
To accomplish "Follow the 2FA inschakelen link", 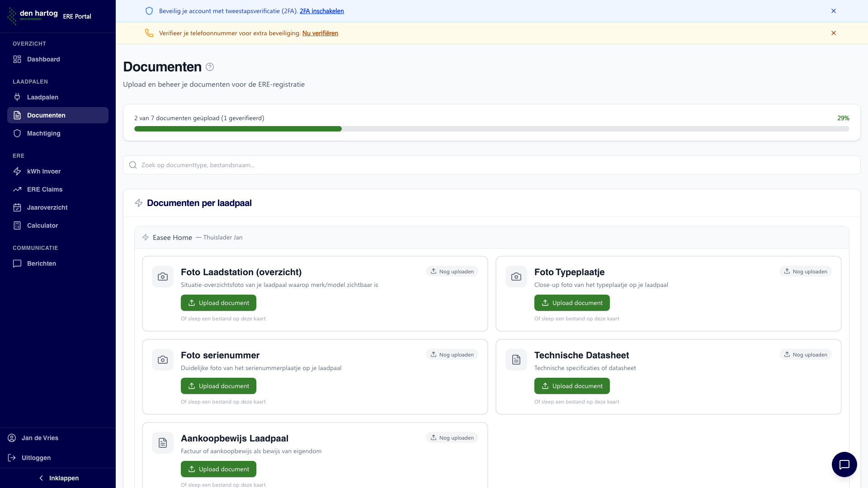I will pyautogui.click(x=321, y=11).
